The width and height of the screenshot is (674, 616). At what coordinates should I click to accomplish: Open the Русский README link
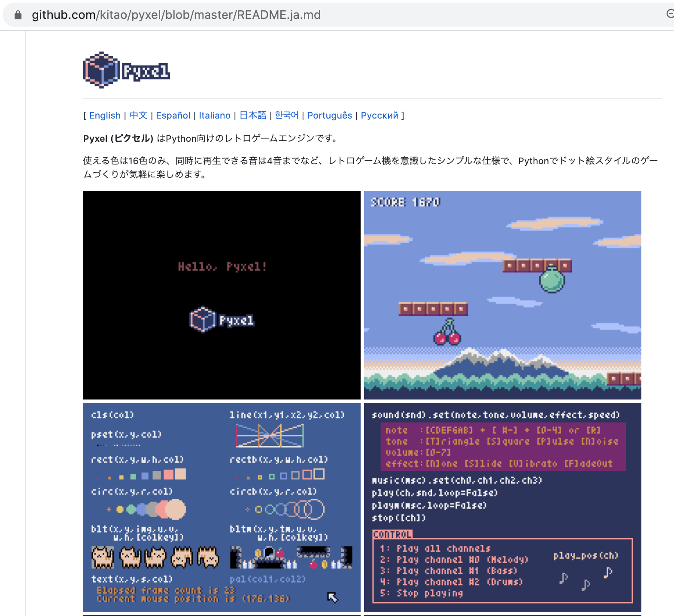380,116
